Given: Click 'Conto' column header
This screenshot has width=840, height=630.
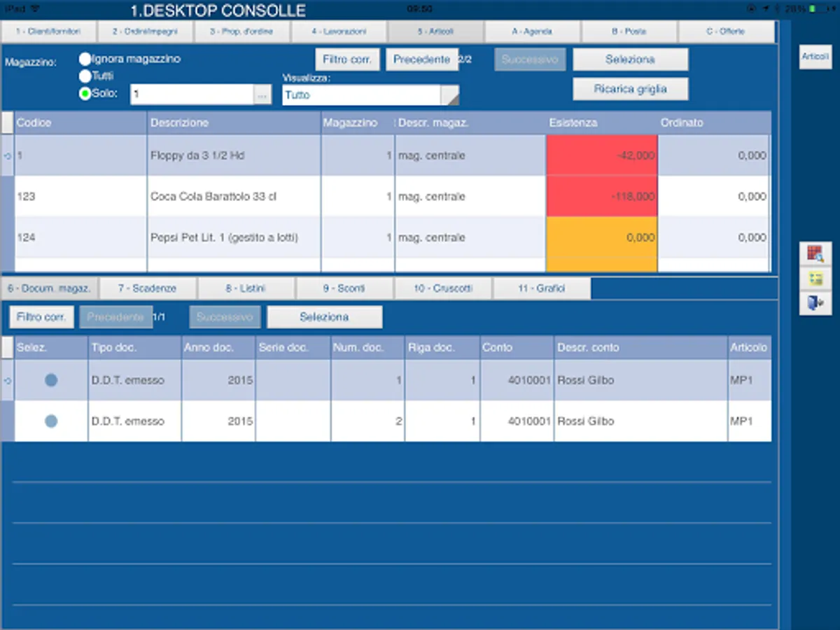Looking at the screenshot, I should [517, 347].
